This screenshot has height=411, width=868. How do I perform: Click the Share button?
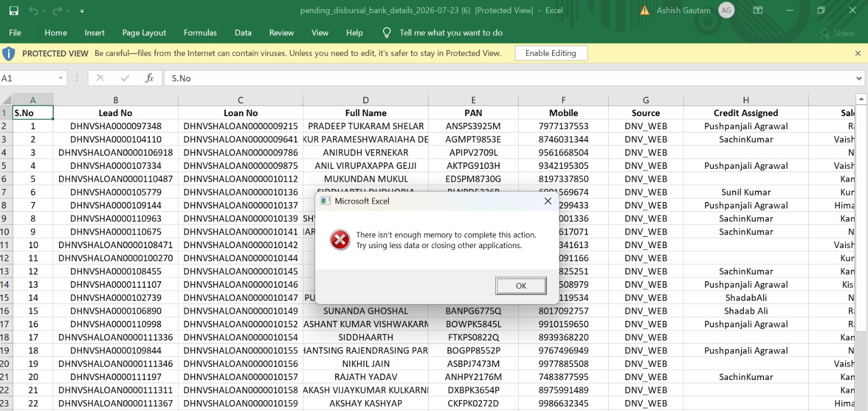pos(838,33)
